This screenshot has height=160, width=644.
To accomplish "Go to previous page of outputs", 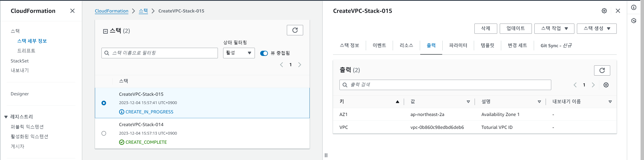I will click(x=575, y=85).
